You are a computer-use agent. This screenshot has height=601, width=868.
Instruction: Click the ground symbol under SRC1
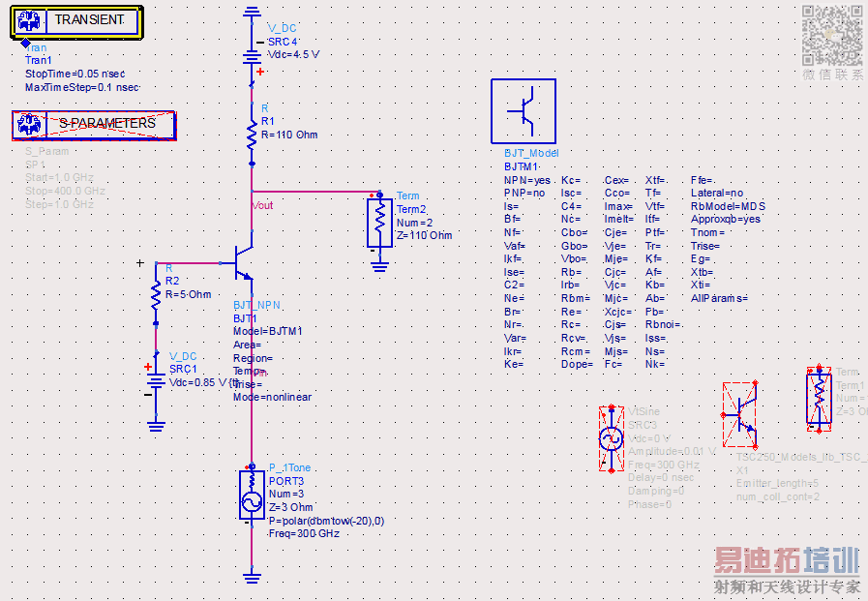point(156,426)
